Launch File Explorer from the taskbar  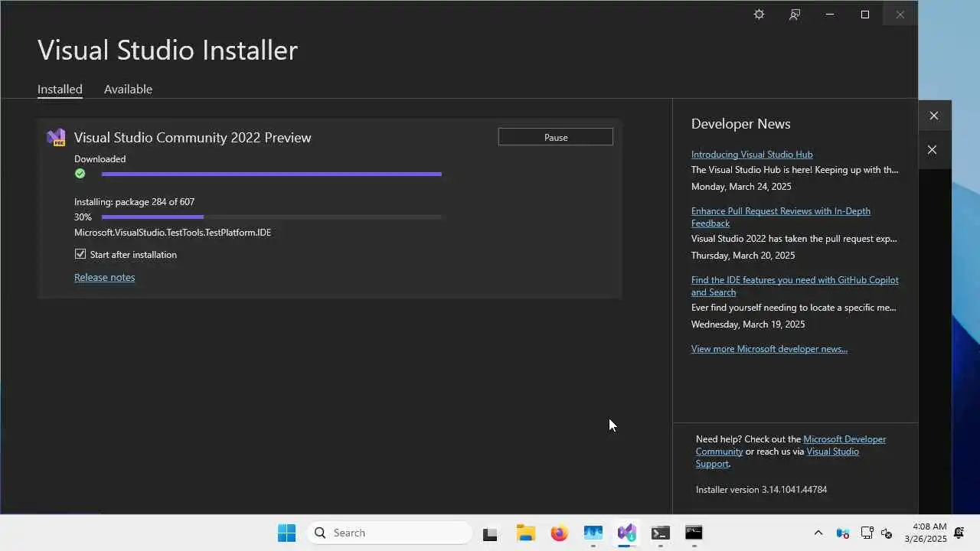525,533
